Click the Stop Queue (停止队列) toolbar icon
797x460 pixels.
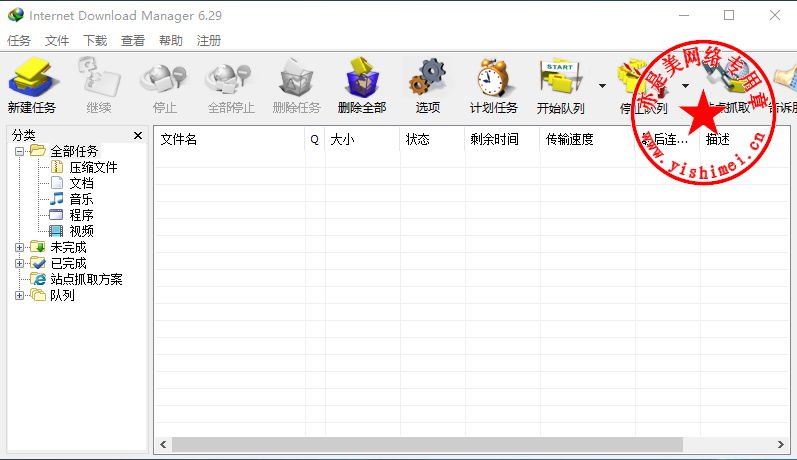[x=643, y=77]
